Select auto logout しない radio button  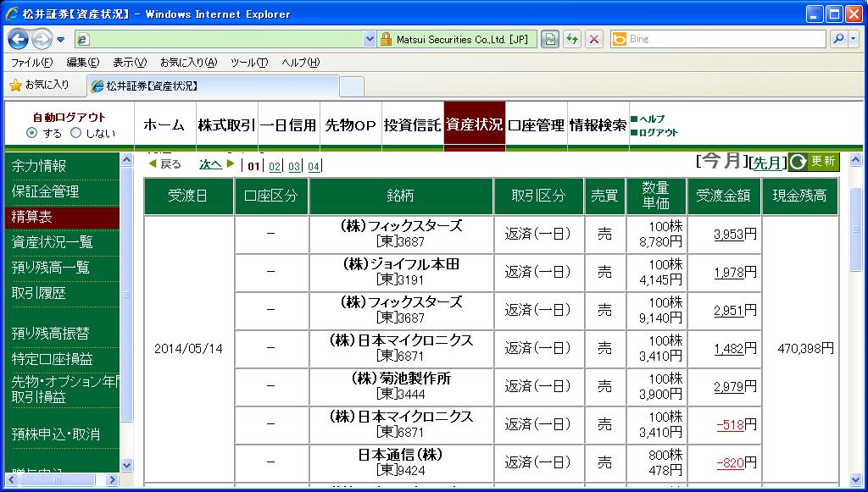pos(75,133)
